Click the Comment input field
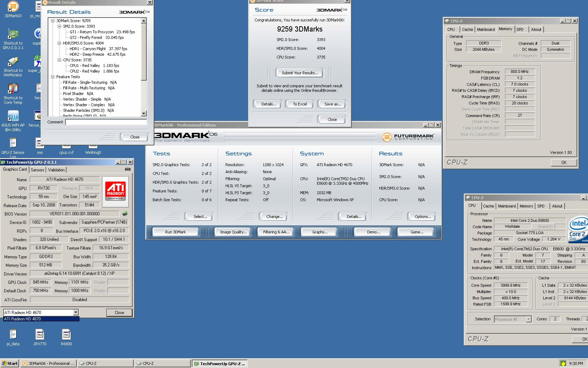 [x=106, y=122]
